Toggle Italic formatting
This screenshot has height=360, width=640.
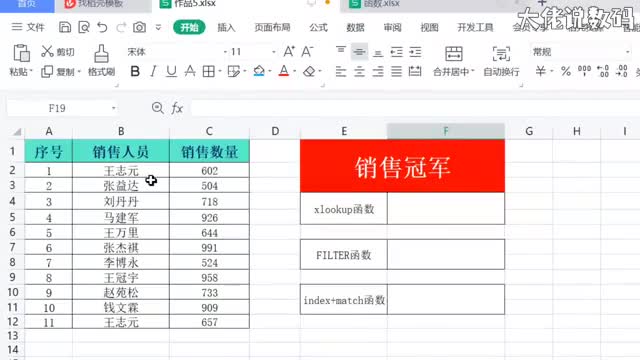tap(153, 71)
